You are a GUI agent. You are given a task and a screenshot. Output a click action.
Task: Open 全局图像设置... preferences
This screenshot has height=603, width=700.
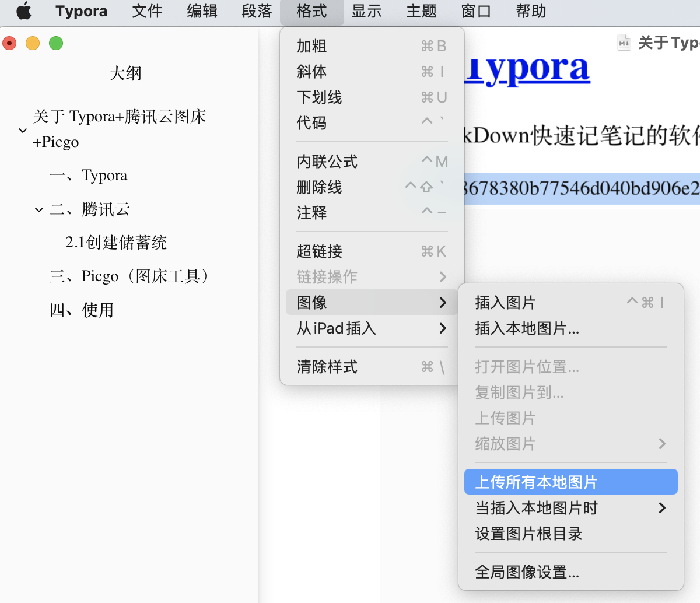pos(570,572)
